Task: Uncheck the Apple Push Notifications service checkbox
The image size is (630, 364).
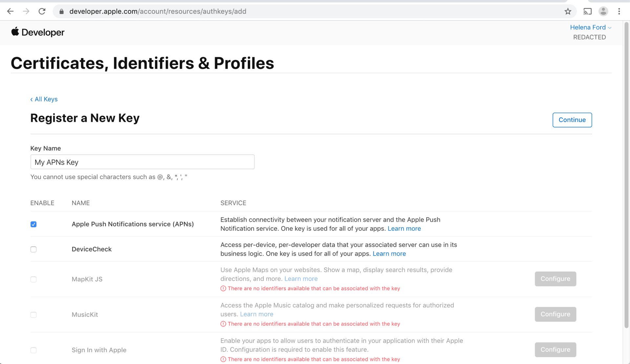Action: pyautogui.click(x=33, y=224)
